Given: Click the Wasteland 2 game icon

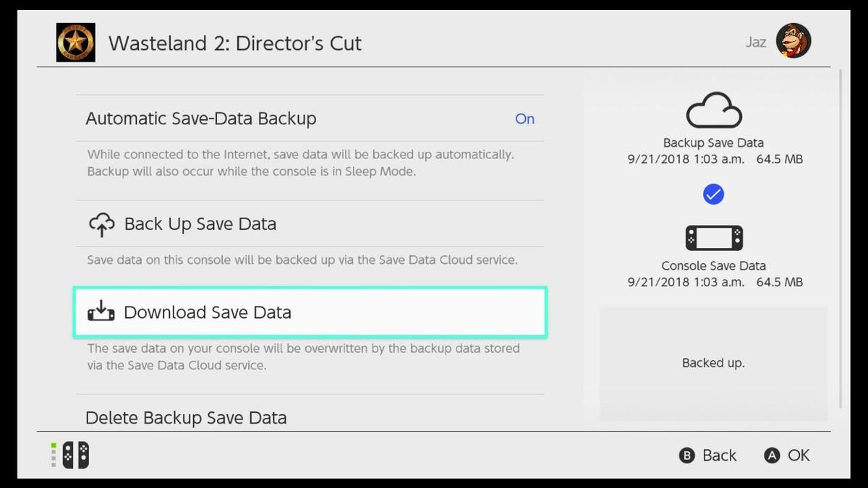Looking at the screenshot, I should pyautogui.click(x=75, y=43).
